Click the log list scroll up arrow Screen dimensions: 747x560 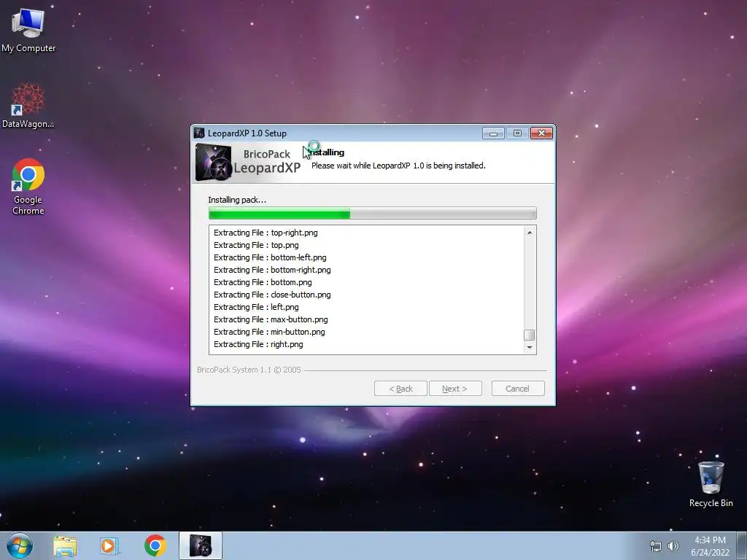click(x=530, y=233)
